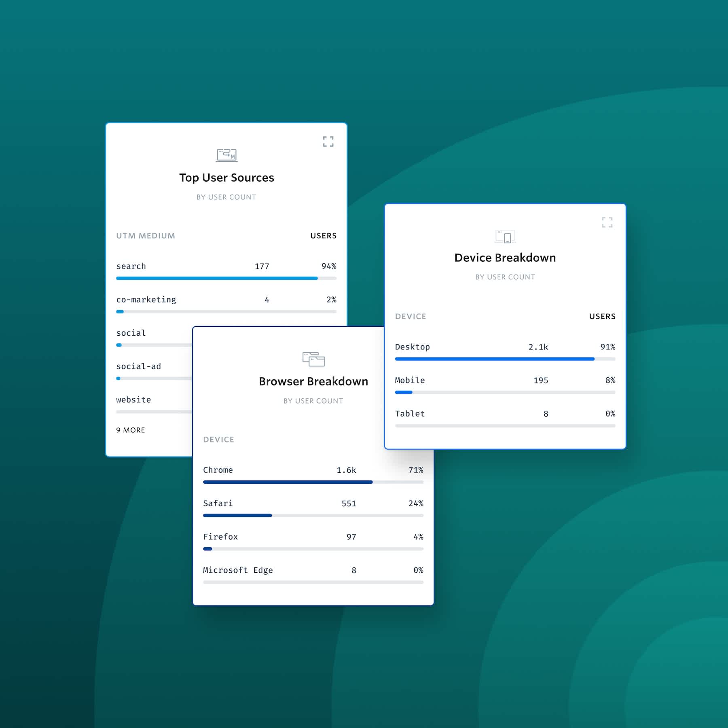Click the Chrome usage bar

[313, 482]
